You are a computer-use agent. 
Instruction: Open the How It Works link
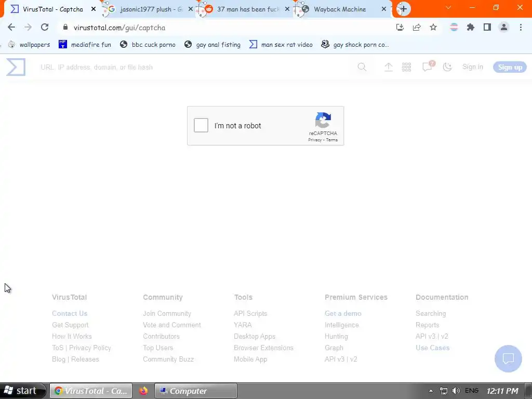[72, 337]
